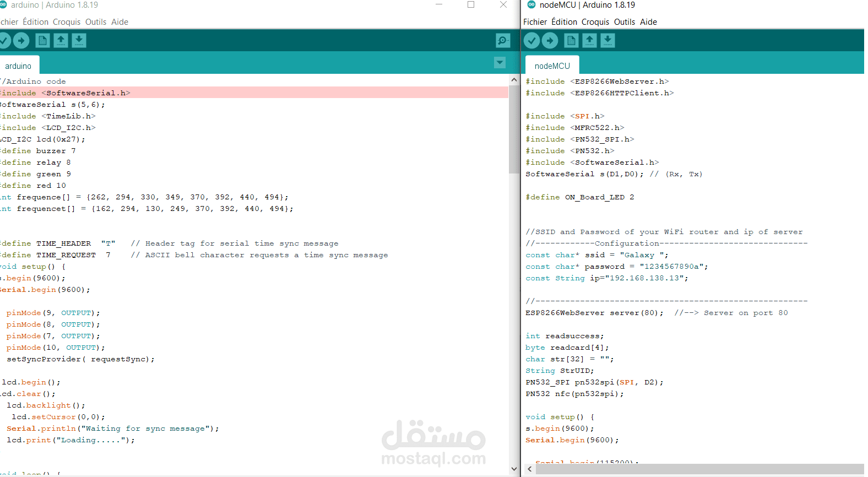Click ssid "Galaxy" declaration line
Screen dimensions: 868x477
click(x=597, y=255)
